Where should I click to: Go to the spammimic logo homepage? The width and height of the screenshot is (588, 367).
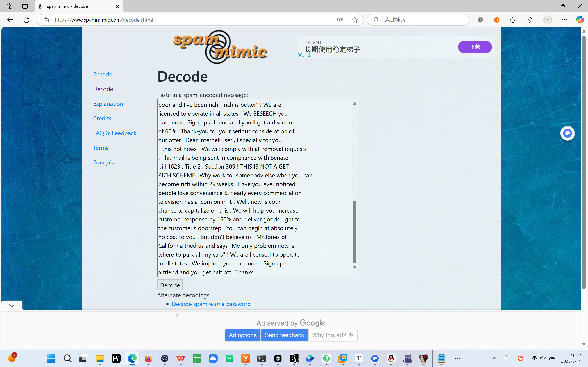coord(220,47)
